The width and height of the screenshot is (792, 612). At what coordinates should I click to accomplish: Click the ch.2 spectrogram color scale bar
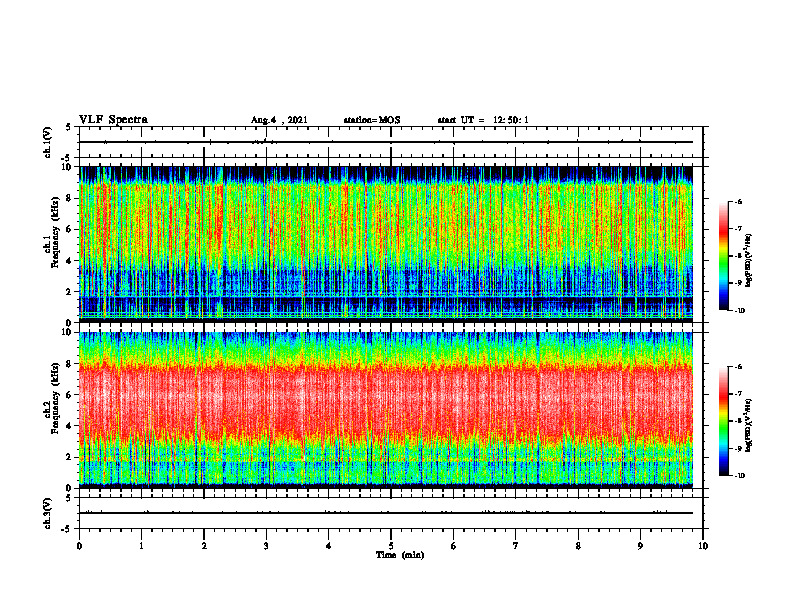[723, 421]
